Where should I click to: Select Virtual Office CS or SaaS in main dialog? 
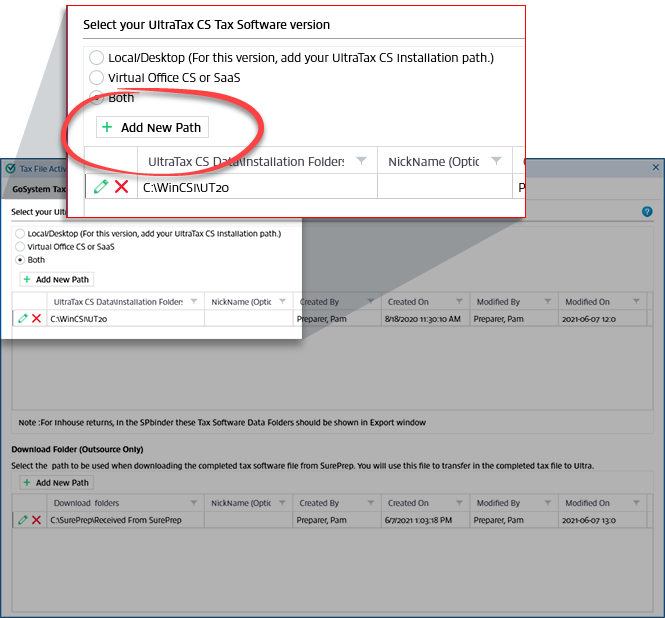pos(20,246)
